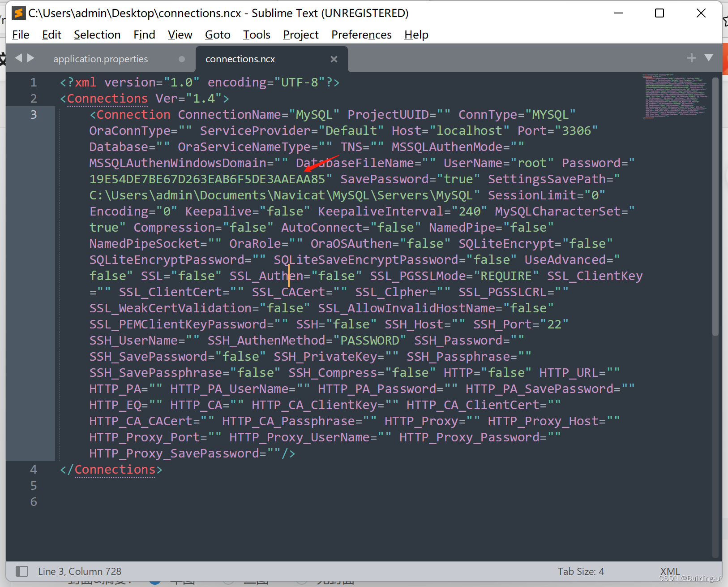Maximize the Sublime Text window
The width and height of the screenshot is (728, 587).
(x=659, y=13)
